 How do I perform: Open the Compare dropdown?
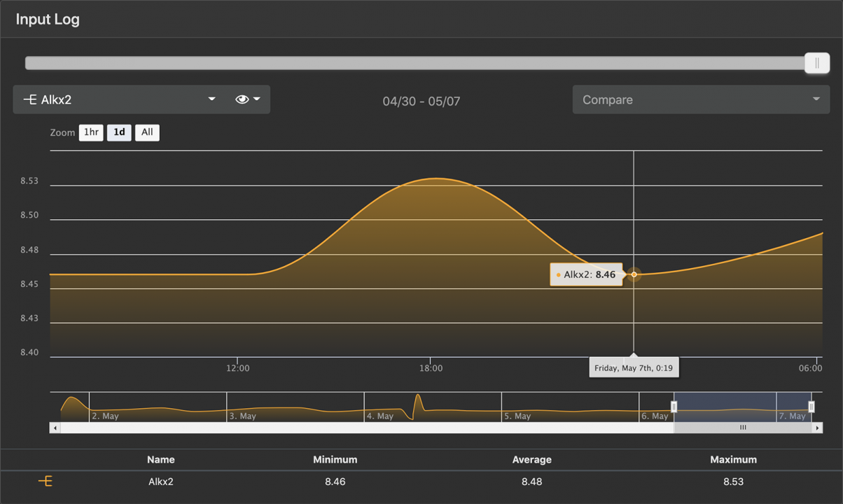tap(700, 99)
